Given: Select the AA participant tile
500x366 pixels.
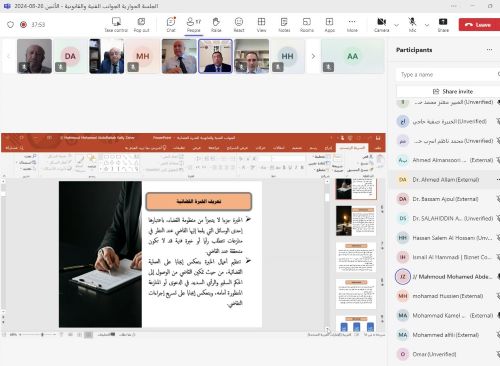Looking at the screenshot, I should coord(353,56).
